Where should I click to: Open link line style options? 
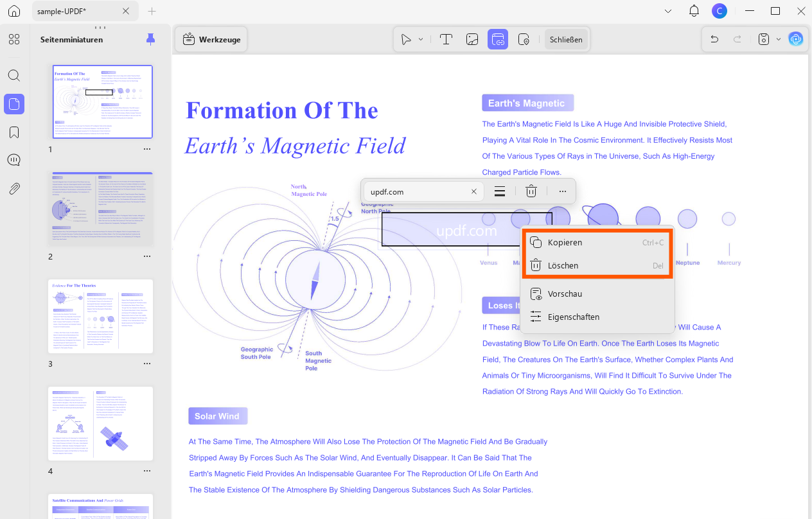coord(499,191)
